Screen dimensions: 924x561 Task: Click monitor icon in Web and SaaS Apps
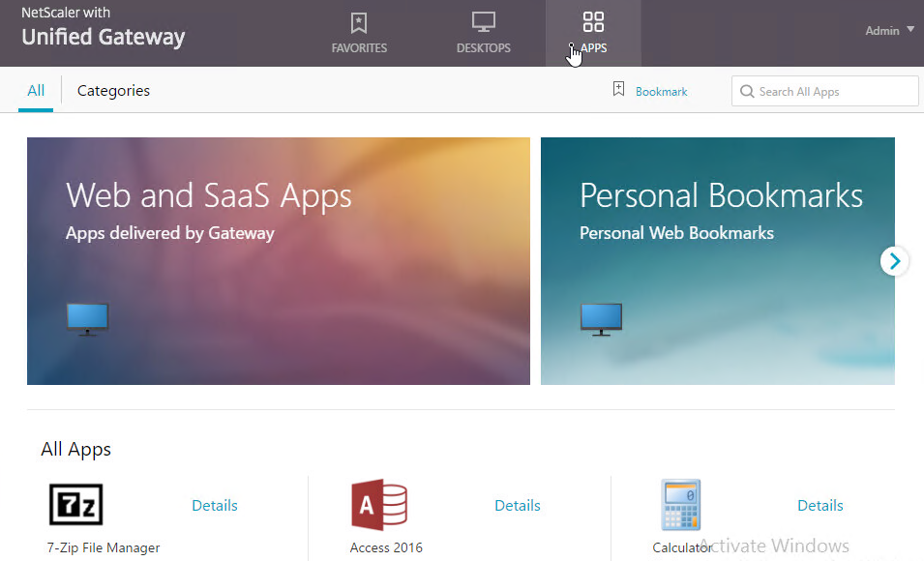click(x=87, y=319)
